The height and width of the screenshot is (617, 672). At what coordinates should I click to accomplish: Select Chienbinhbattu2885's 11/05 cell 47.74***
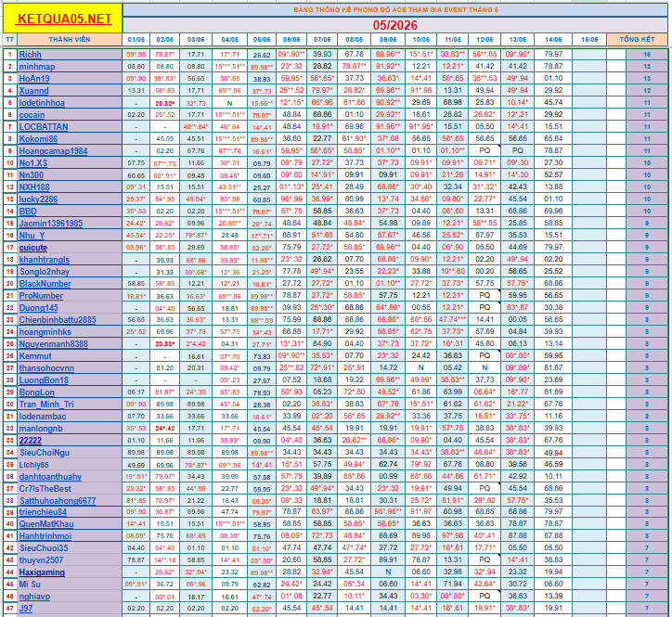453,319
